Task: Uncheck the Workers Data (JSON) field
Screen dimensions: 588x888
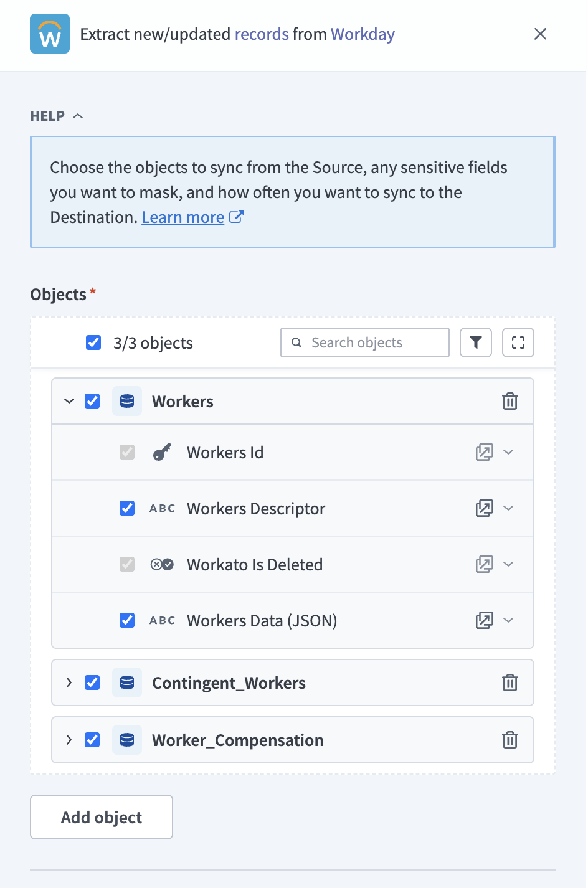Action: (x=127, y=620)
